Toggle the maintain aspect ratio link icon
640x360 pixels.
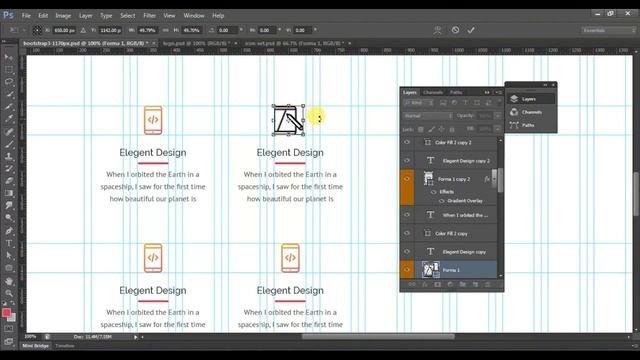coord(165,30)
